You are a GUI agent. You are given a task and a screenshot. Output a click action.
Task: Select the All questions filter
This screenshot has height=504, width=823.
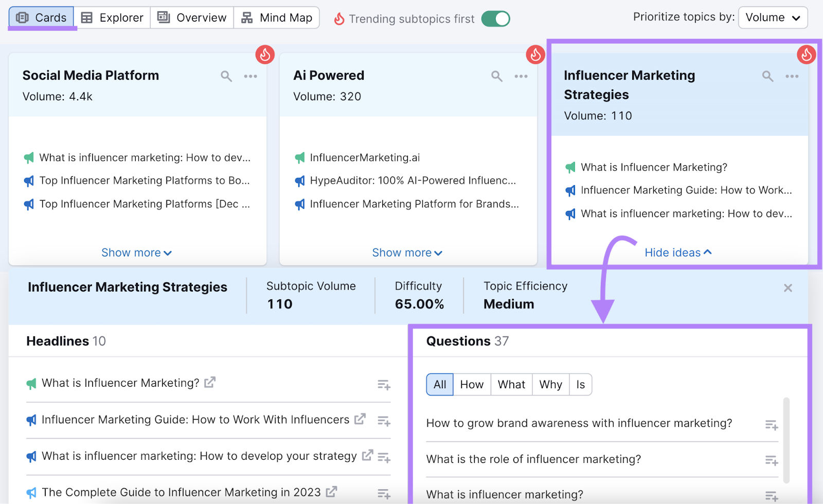440,385
